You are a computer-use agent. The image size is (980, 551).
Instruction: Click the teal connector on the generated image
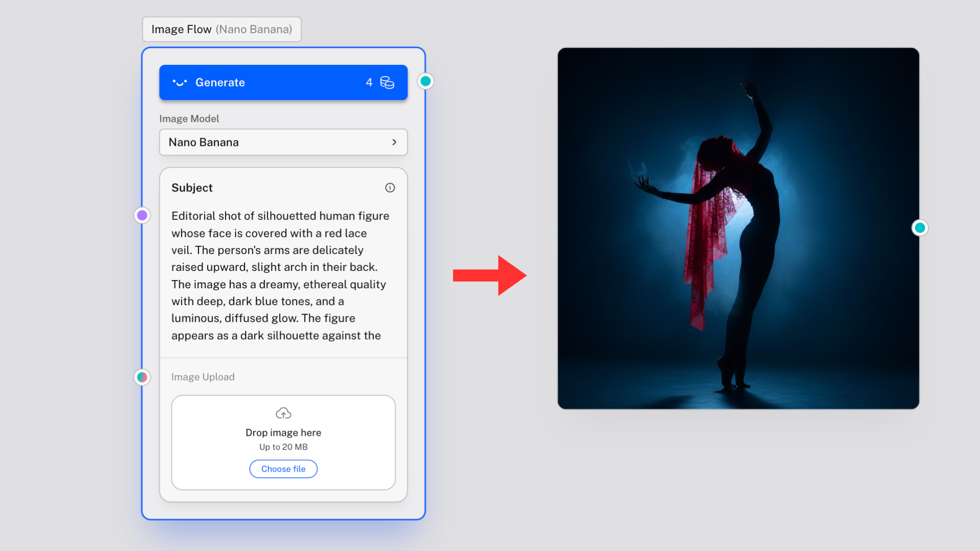click(920, 228)
